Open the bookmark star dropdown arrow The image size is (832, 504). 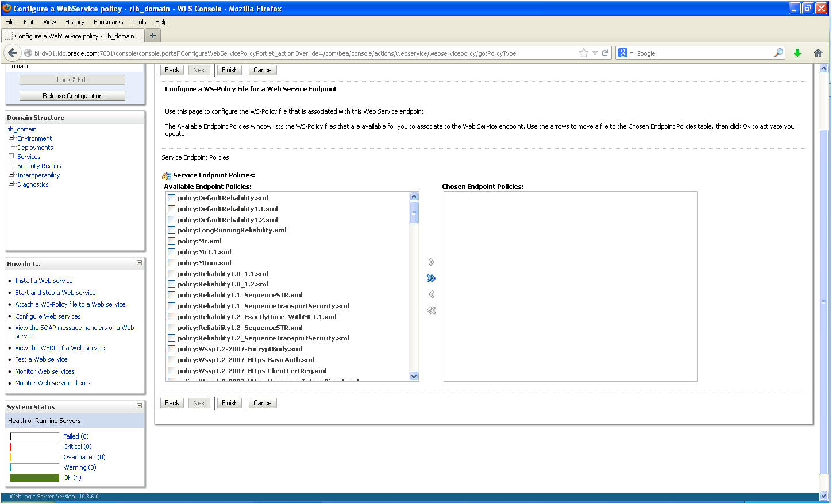point(595,53)
